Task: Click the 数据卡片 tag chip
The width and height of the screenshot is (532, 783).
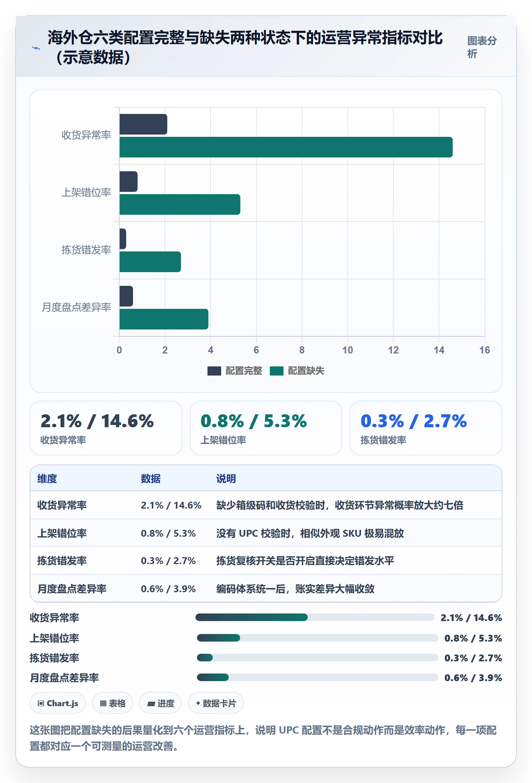Action: click(216, 703)
